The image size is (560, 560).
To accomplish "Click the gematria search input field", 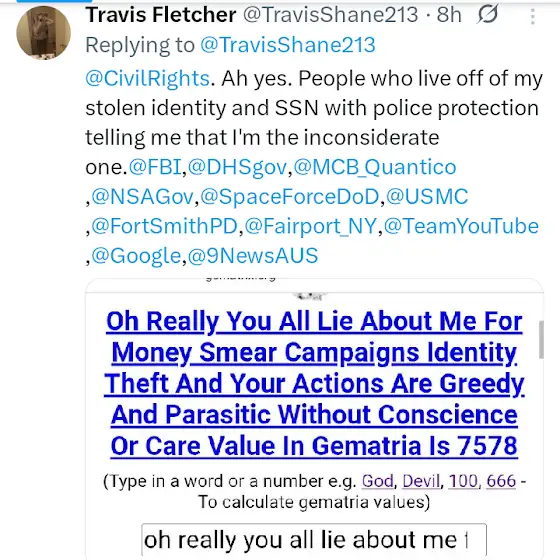I will (314, 540).
